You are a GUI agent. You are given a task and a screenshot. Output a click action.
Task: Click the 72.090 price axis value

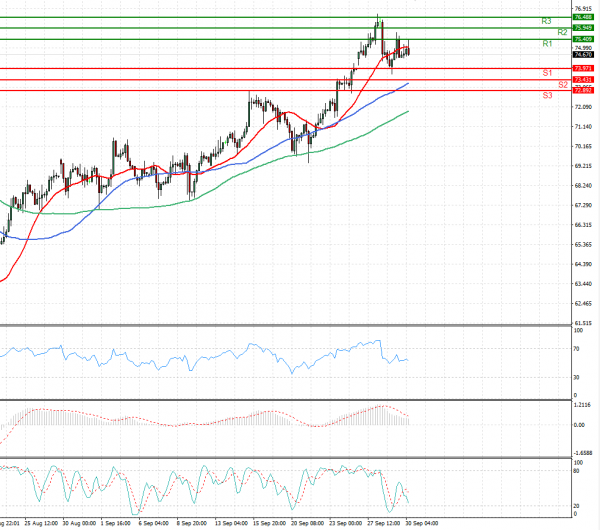(x=583, y=107)
